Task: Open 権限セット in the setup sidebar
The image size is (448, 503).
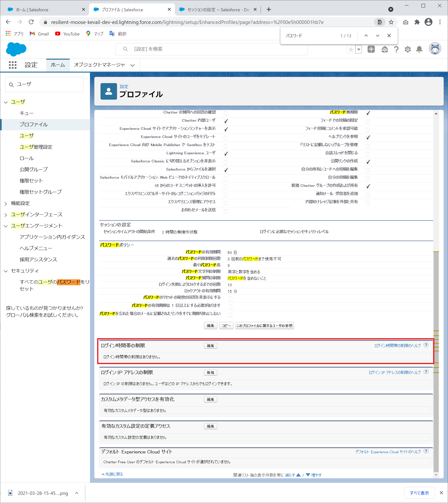Action: click(31, 181)
